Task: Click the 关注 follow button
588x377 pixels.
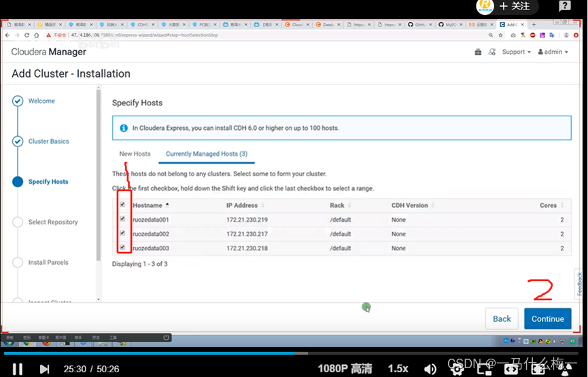Action: (515, 5)
